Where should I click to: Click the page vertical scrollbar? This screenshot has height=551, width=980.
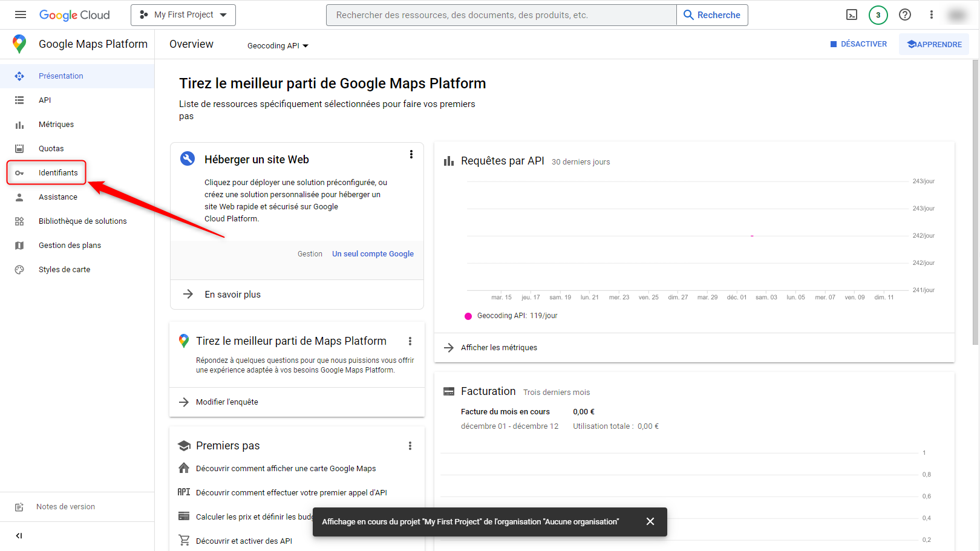tap(975, 203)
